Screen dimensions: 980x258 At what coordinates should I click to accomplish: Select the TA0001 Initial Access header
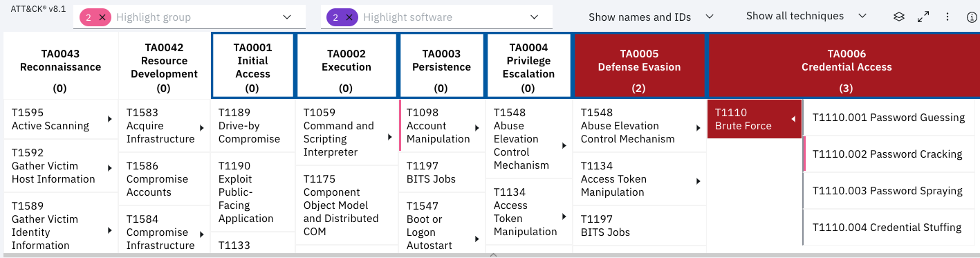click(x=253, y=66)
